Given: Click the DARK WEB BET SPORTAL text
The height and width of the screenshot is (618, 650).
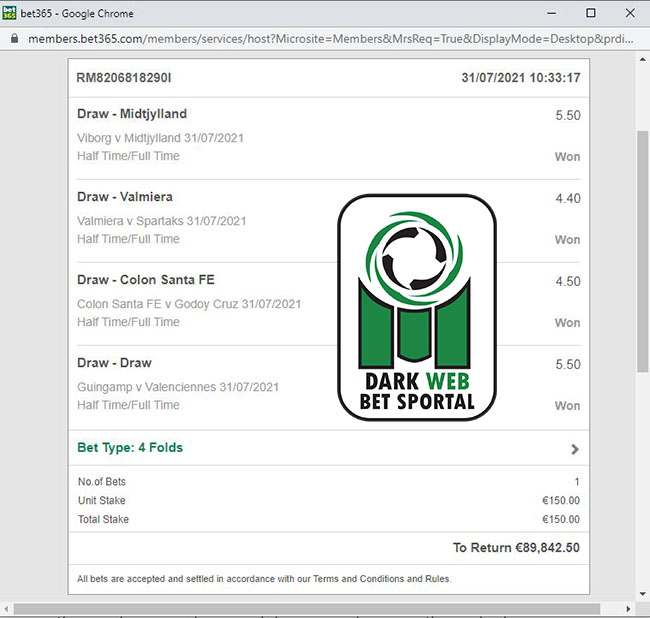Looking at the screenshot, I should tap(417, 392).
